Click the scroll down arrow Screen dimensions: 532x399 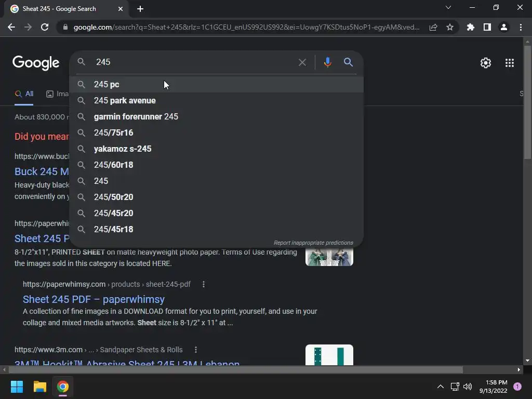point(527,361)
